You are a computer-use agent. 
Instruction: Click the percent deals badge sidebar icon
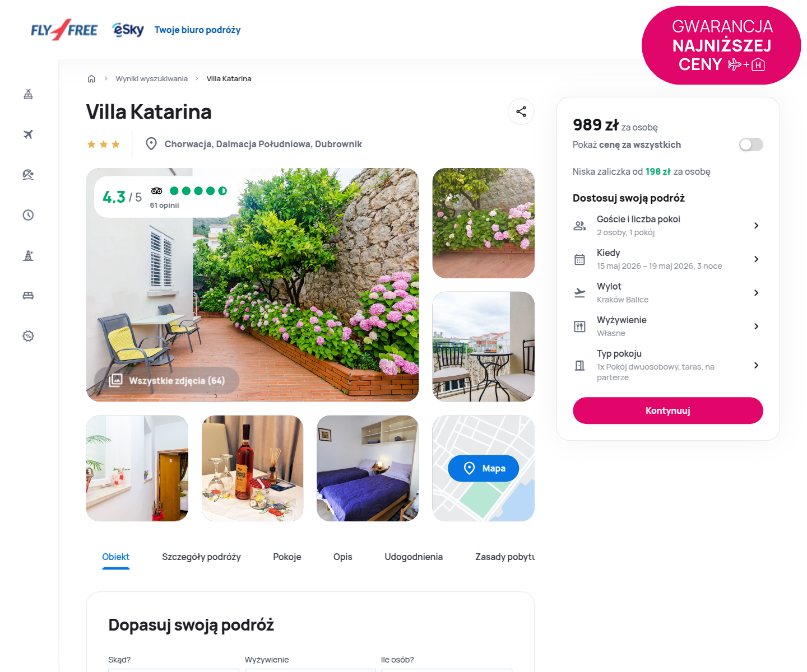28,336
